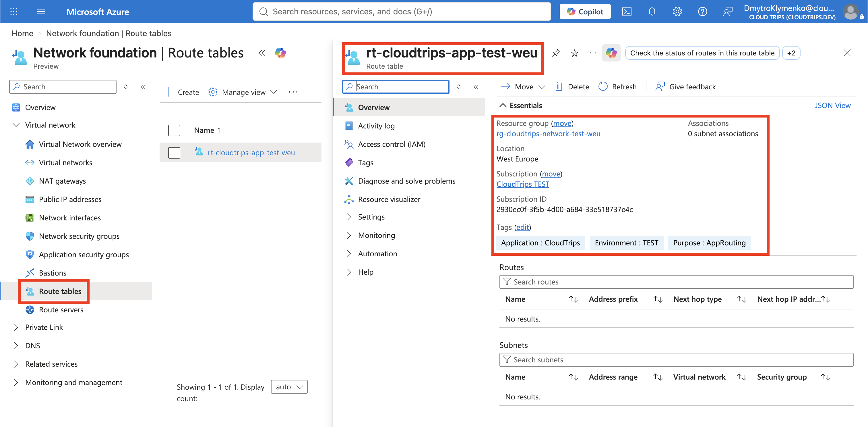Open Bastions in the sidebar
The image size is (868, 427).
tap(53, 273)
